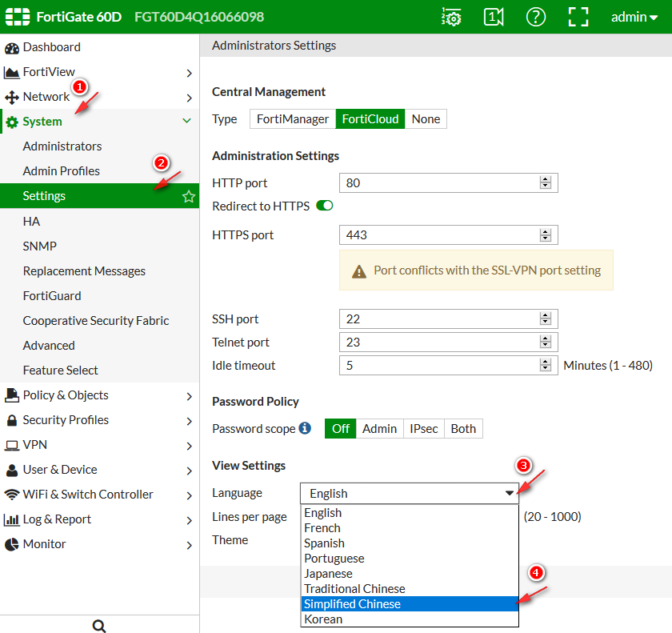Open the video tutorial icon in header
This screenshot has width=672, height=633.
(x=494, y=17)
